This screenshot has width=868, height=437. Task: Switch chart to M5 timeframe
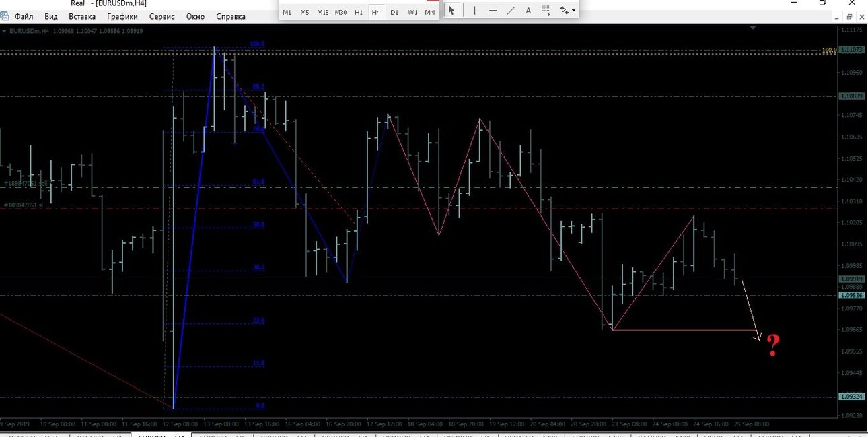tap(305, 12)
